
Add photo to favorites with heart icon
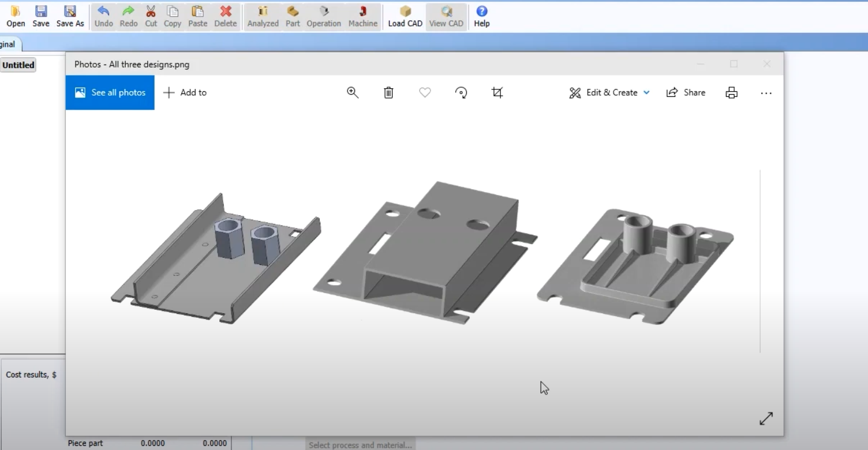(425, 92)
